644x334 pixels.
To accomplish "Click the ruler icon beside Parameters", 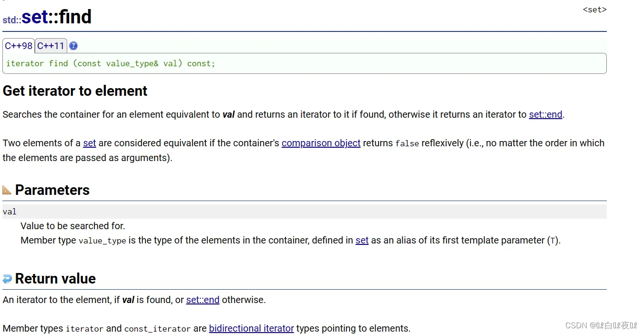I will pyautogui.click(x=7, y=190).
